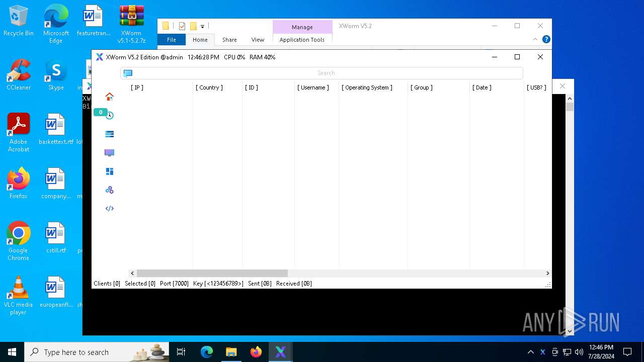Open the gears settings icon in sidebar
The image size is (644, 362).
tap(109, 190)
